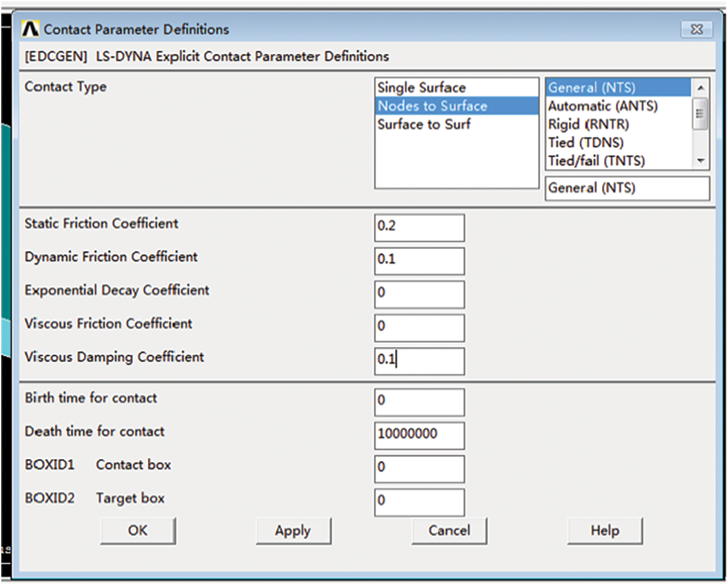Select Single Surface contact type

pos(422,88)
